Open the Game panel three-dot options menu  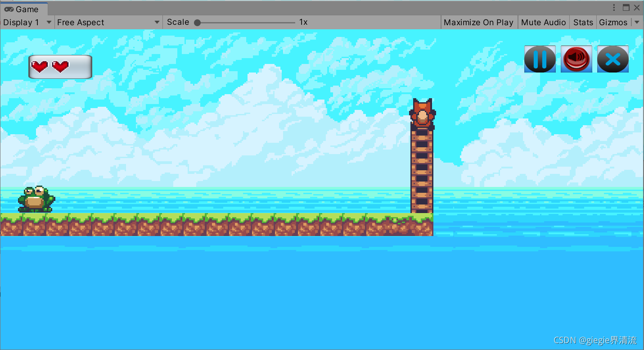tap(614, 8)
